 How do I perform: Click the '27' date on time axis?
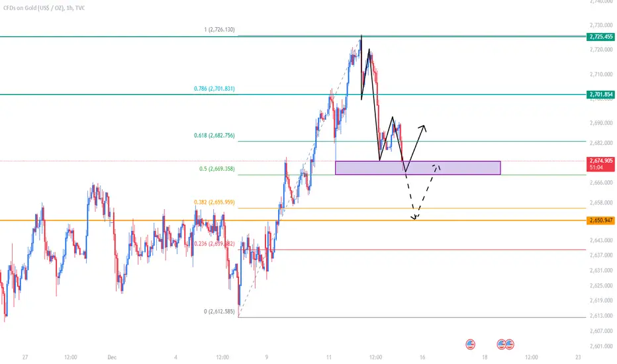25,357
